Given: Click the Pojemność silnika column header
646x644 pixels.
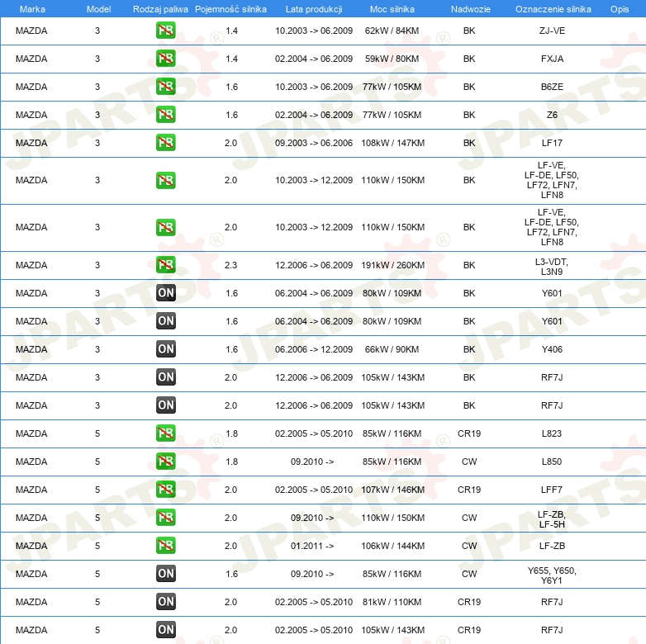Looking at the screenshot, I should (230, 9).
